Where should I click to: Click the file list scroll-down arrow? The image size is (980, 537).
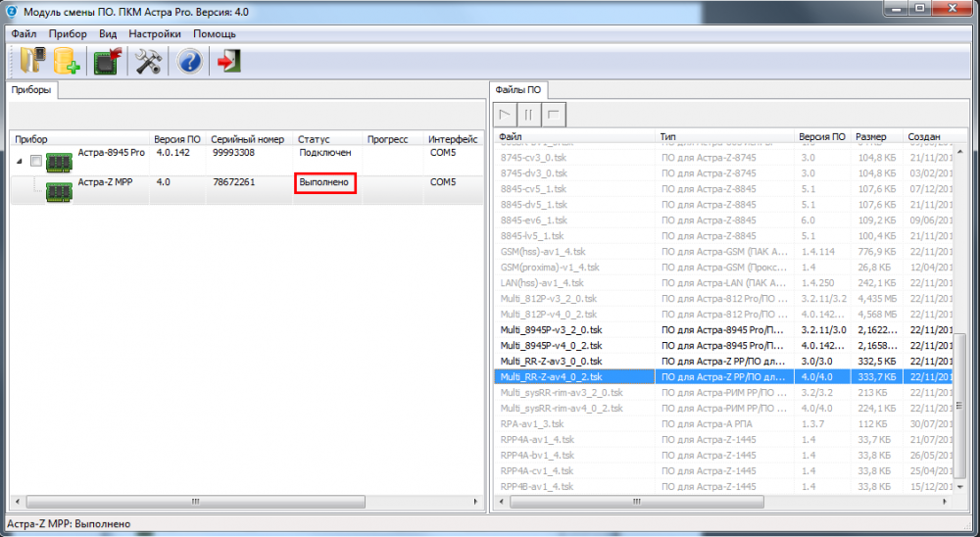[960, 487]
